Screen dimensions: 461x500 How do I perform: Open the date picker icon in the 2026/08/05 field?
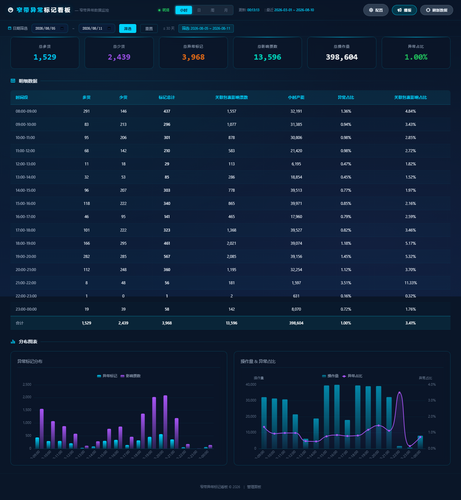click(x=62, y=28)
